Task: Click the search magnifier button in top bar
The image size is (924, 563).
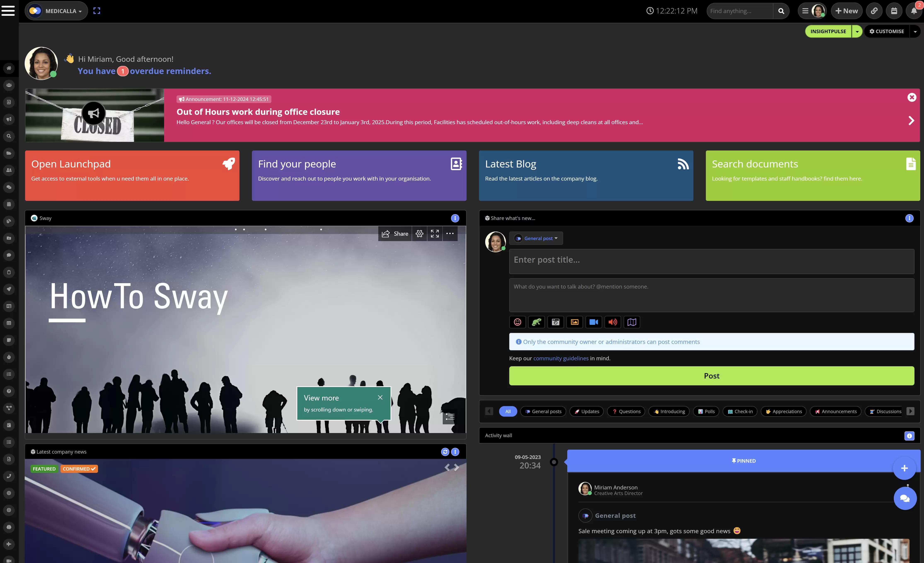Action: (781, 11)
